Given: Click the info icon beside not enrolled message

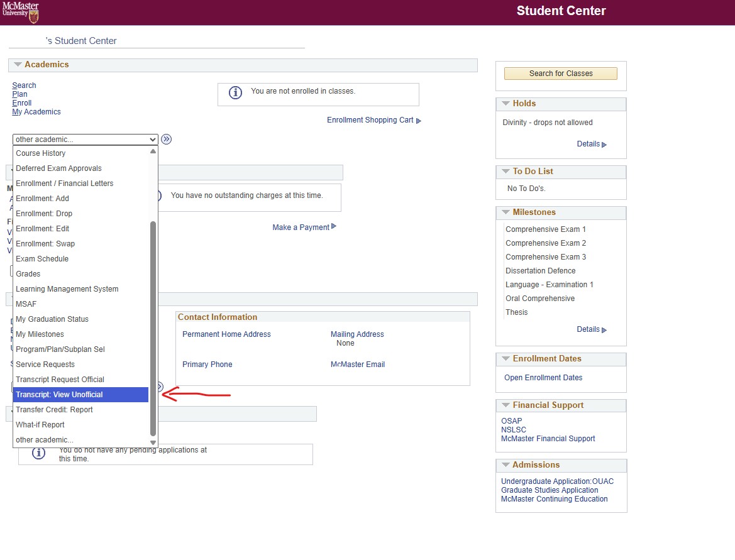Looking at the screenshot, I should click(x=235, y=93).
